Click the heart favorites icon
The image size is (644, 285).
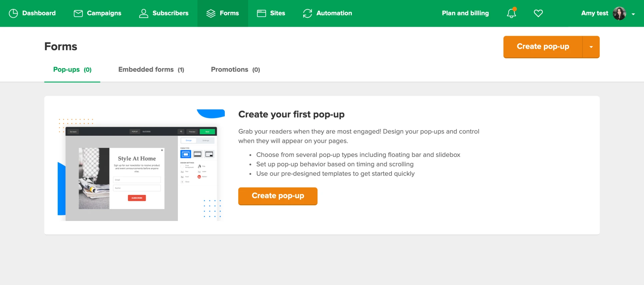coord(538,13)
